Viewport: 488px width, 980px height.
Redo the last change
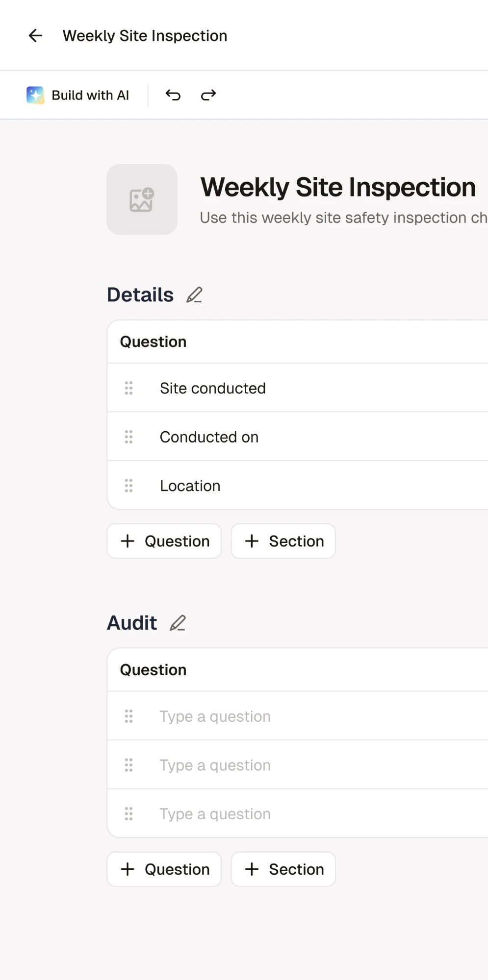point(208,95)
